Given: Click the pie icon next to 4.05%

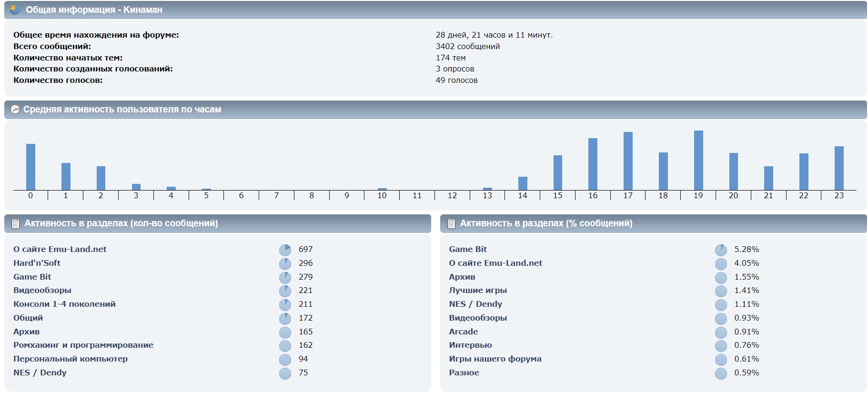Looking at the screenshot, I should tap(721, 264).
